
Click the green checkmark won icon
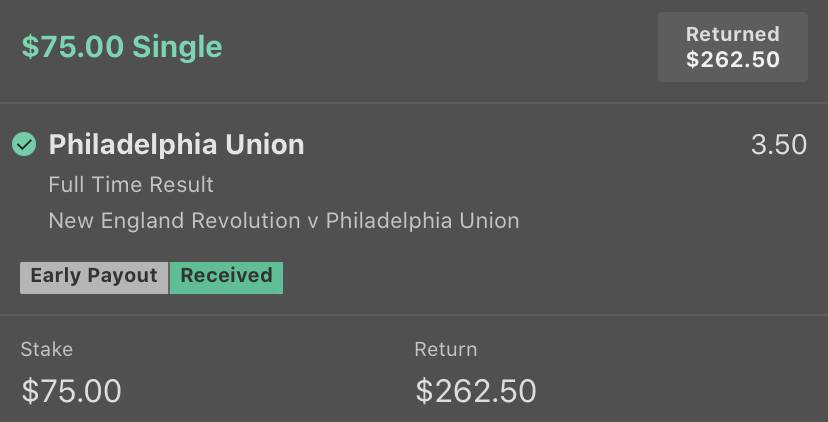[x=24, y=145]
